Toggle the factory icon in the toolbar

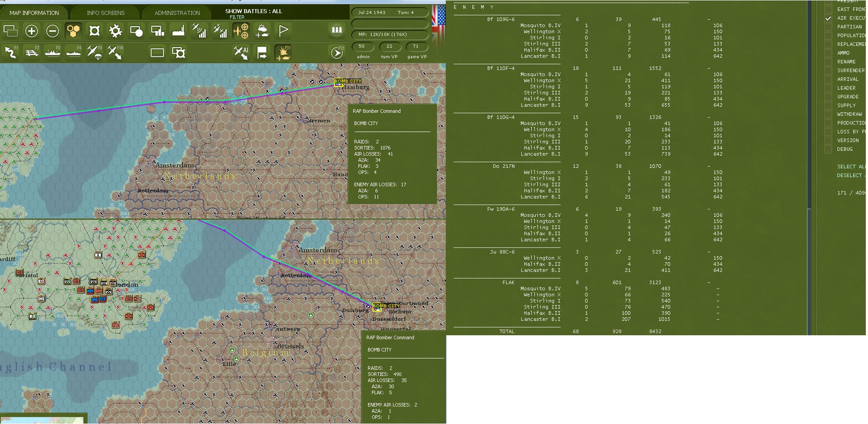pyautogui.click(x=178, y=31)
